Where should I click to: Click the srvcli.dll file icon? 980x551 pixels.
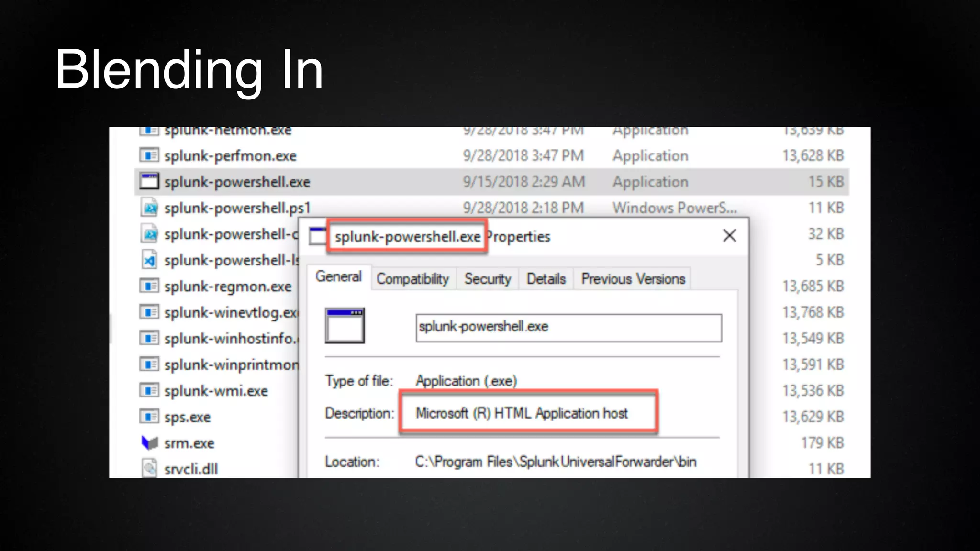pyautogui.click(x=149, y=468)
